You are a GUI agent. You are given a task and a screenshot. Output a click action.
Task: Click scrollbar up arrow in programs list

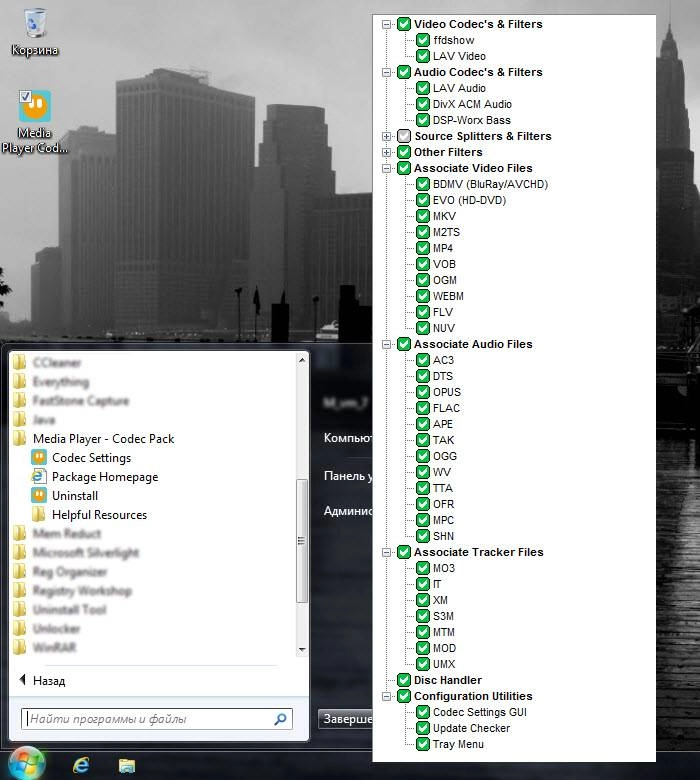pyautogui.click(x=301, y=360)
